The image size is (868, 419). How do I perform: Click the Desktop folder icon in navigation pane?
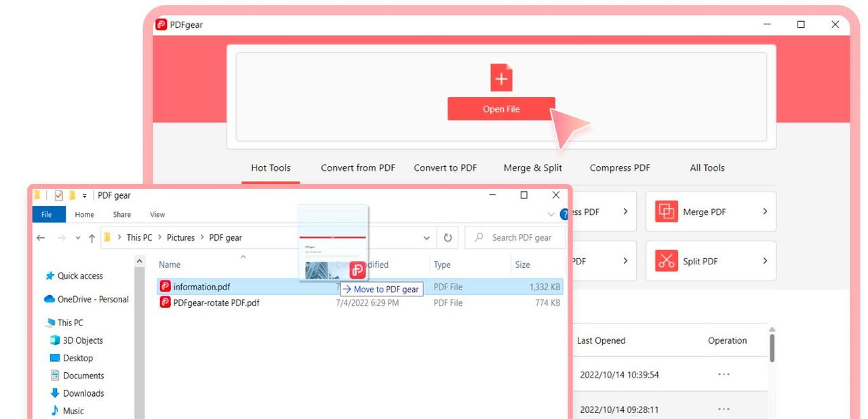click(x=55, y=358)
